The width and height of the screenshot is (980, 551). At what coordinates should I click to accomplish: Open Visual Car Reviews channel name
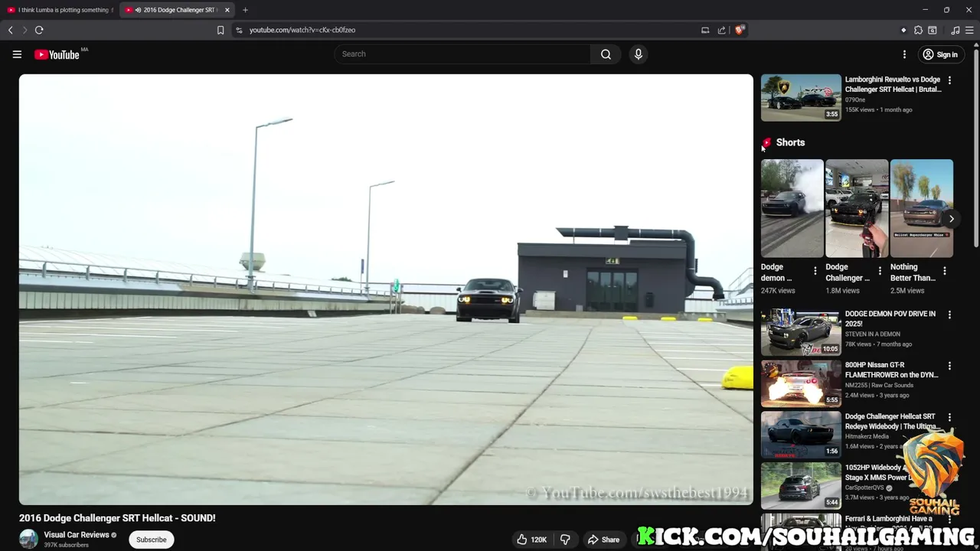tap(77, 535)
